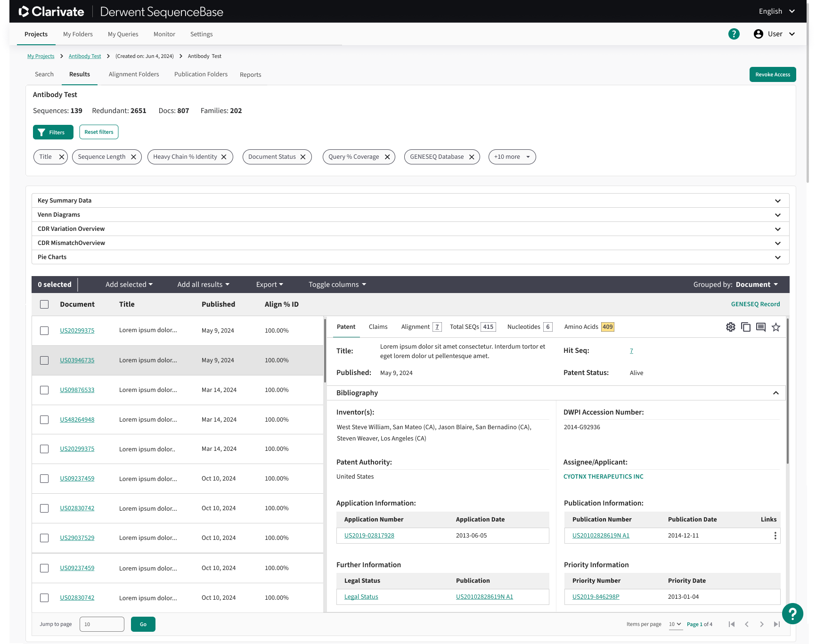The height and width of the screenshot is (644, 816).
Task: Tick the select-all checkbox in table header
Action: pyautogui.click(x=44, y=304)
